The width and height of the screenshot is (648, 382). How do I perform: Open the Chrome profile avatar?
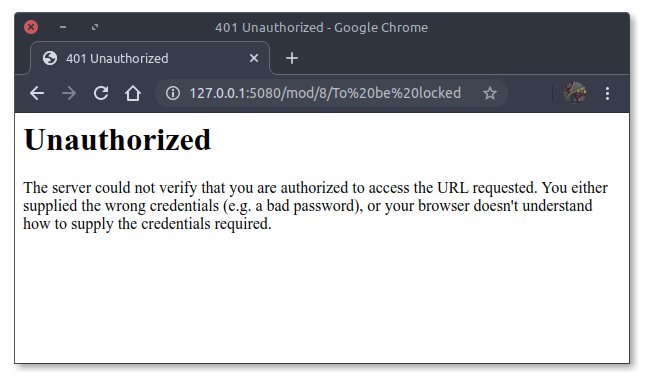pos(575,93)
